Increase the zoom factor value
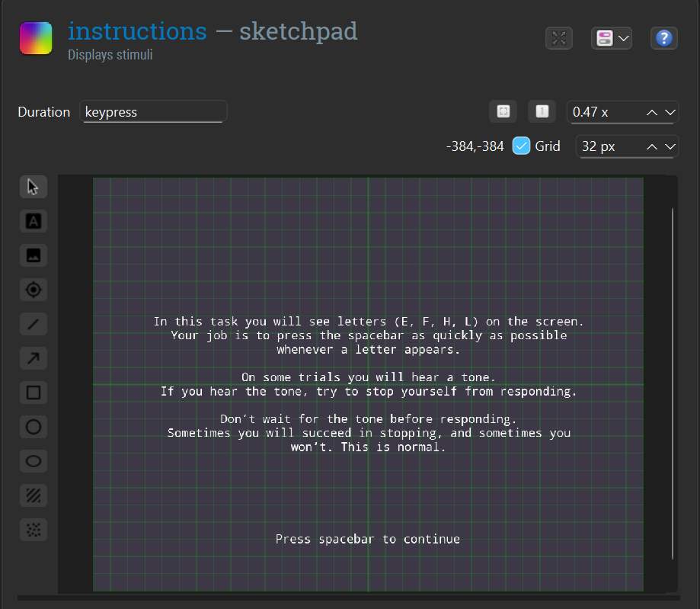The width and height of the screenshot is (700, 609). 652,112
